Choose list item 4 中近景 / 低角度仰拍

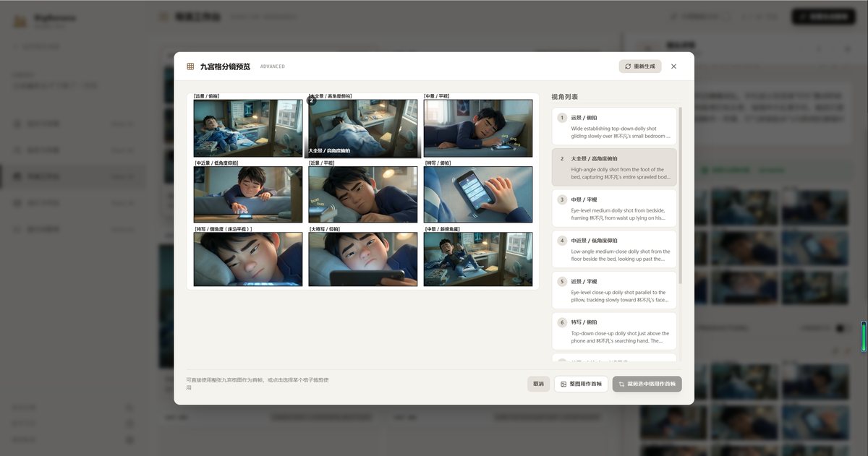(614, 249)
